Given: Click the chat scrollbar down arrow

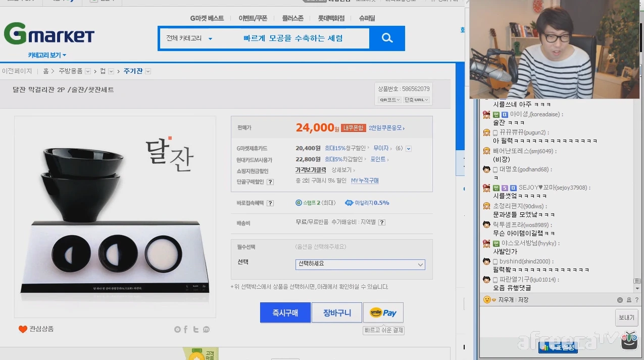Looking at the screenshot, I should [x=637, y=289].
